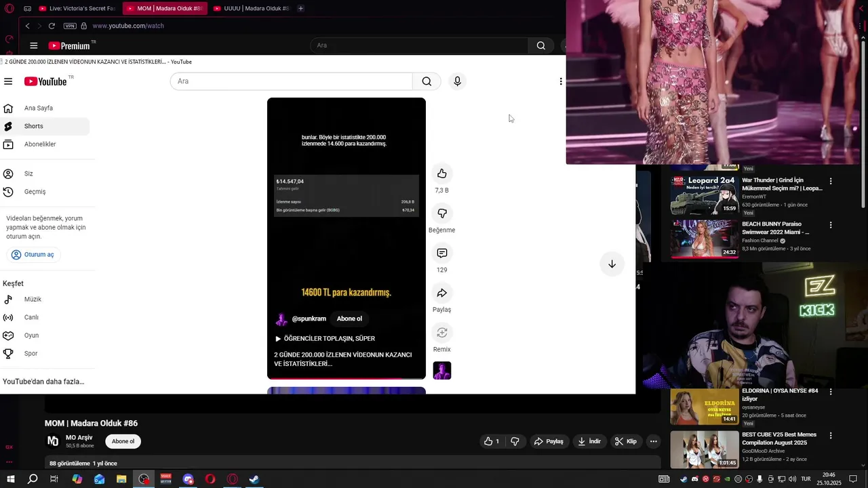This screenshot has height=488, width=868.
Task: Click the Ara search input field
Action: point(292,81)
